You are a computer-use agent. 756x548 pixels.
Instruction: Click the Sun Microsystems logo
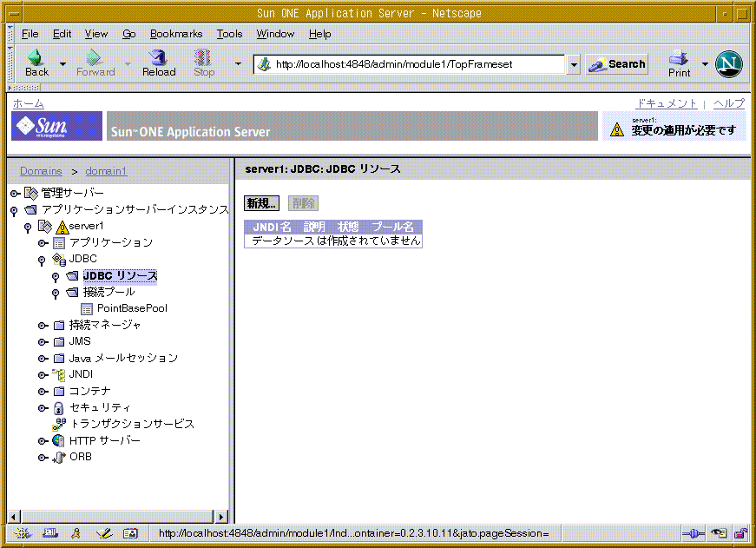[56, 126]
